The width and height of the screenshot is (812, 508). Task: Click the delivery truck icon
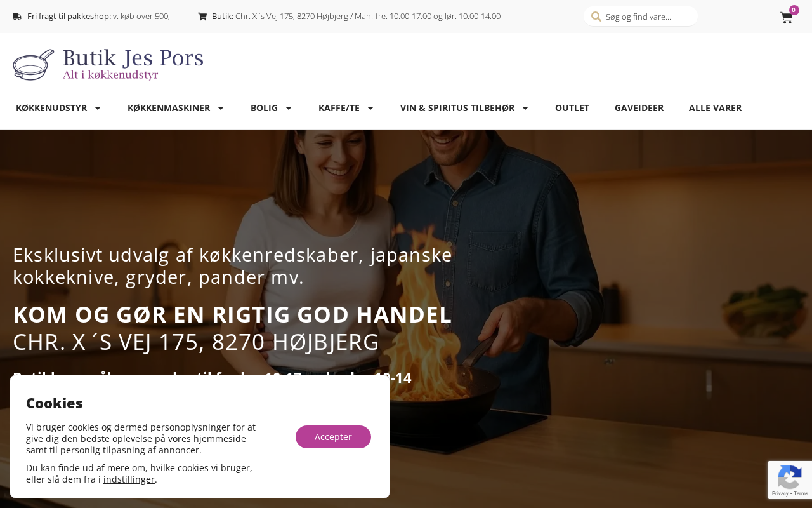click(17, 17)
